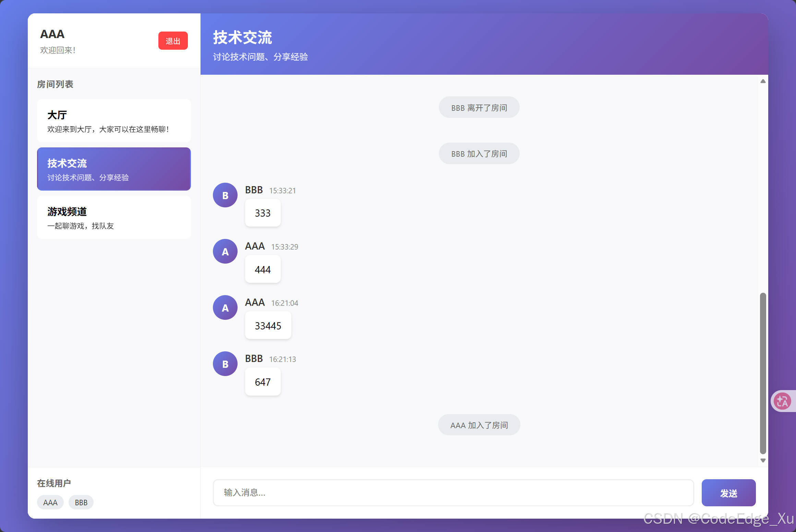796x532 pixels.
Task: Click the timestamp 16:21:04
Action: point(285,303)
